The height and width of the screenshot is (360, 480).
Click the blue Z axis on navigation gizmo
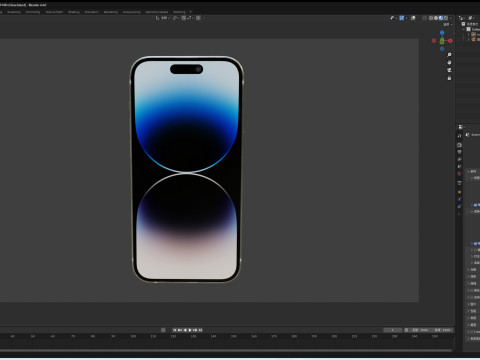pos(442,33)
